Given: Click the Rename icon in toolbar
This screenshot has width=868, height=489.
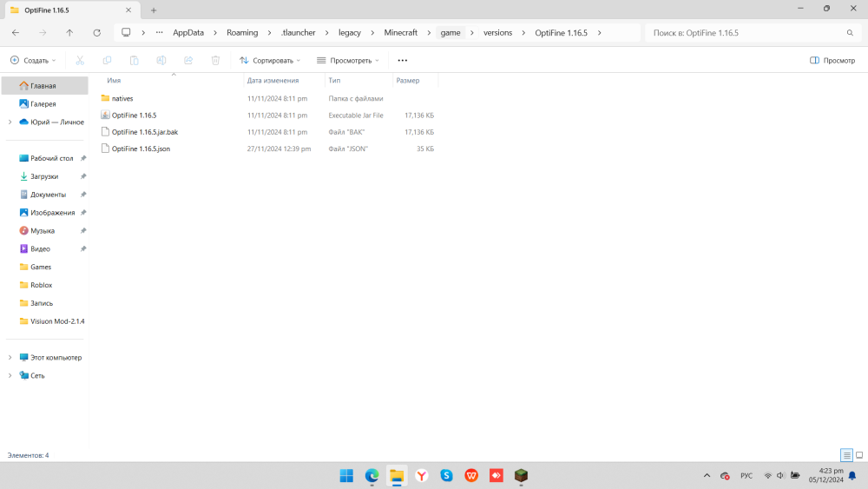Looking at the screenshot, I should [161, 60].
